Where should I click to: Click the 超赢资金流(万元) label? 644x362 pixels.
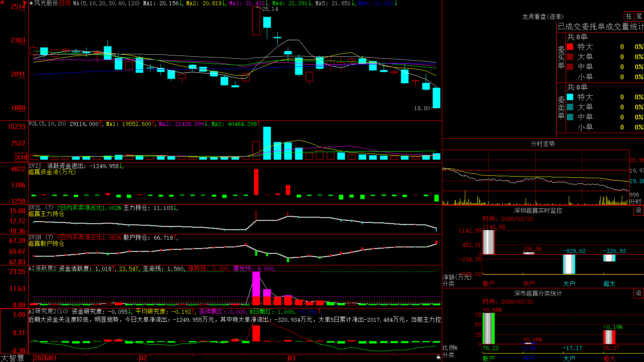pos(52,172)
